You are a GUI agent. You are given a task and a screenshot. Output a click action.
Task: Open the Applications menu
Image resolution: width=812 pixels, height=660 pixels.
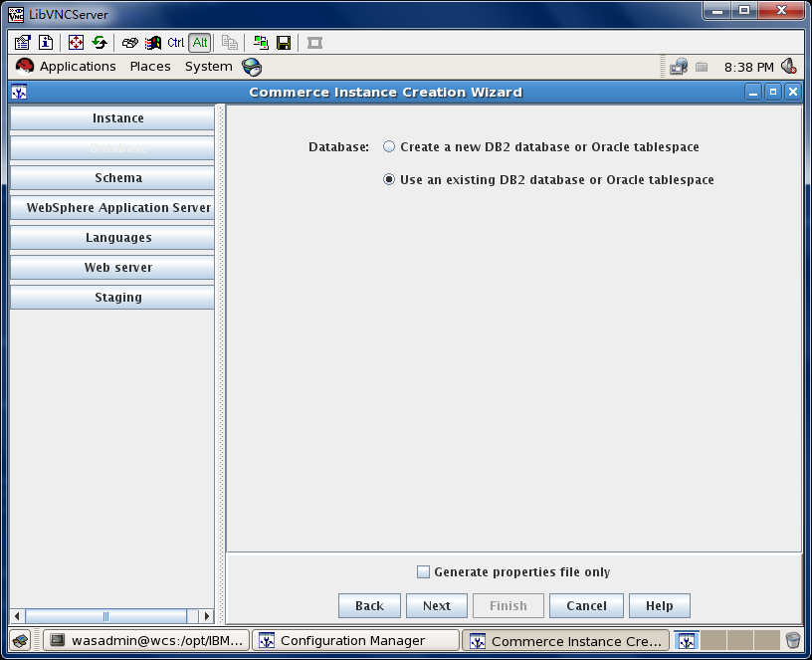(x=78, y=67)
